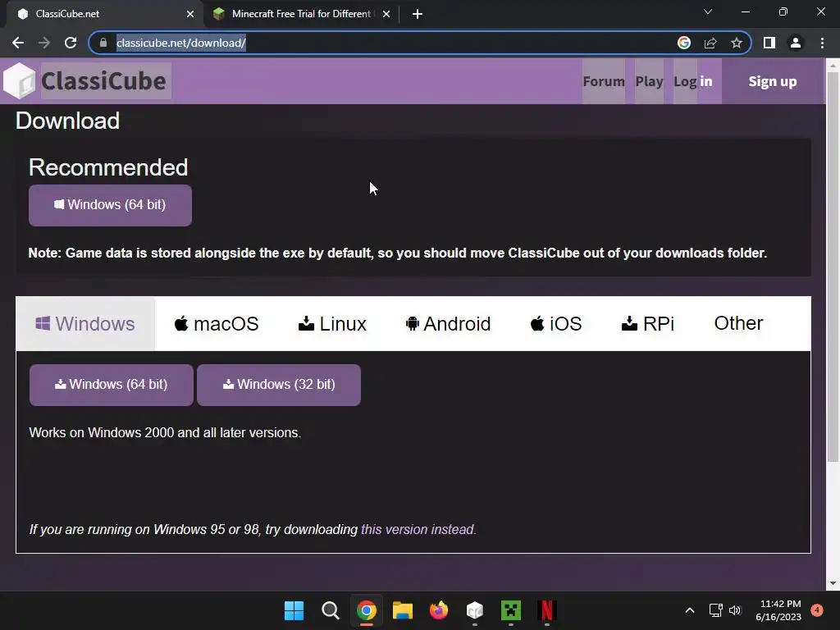Open the taskbar Search icon
840x630 pixels.
330,610
